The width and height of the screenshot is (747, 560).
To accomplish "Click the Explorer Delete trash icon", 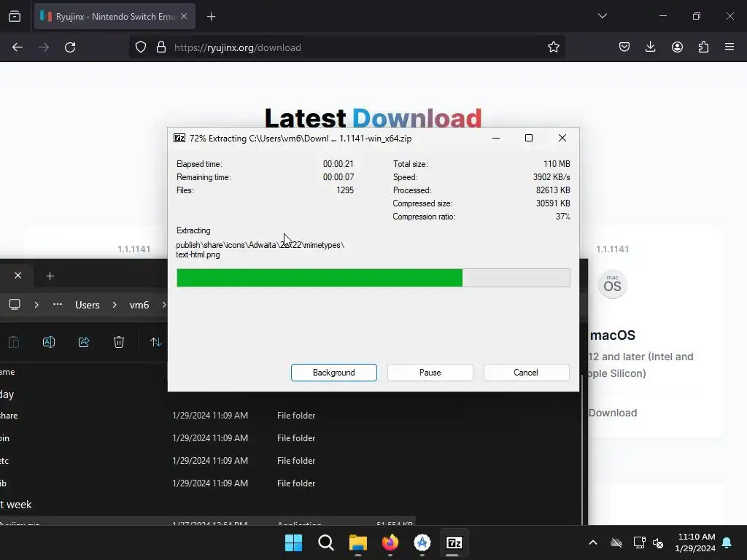I will pos(119,342).
